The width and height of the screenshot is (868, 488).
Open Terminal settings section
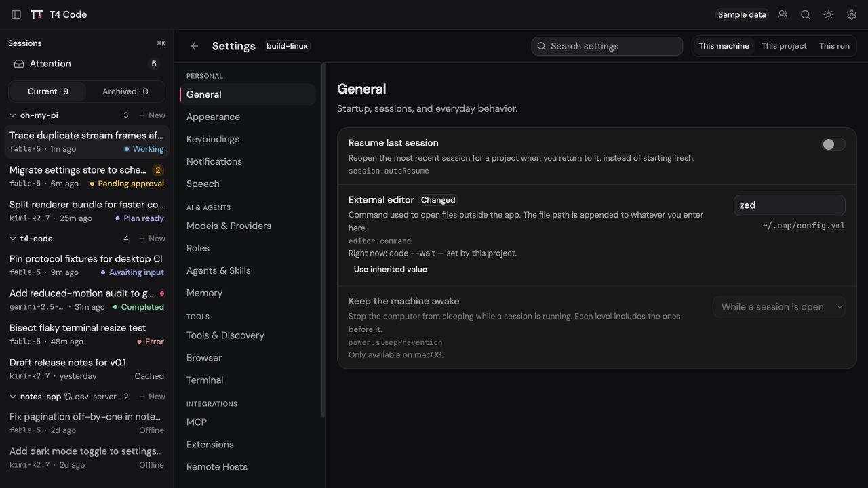pyautogui.click(x=248, y=380)
